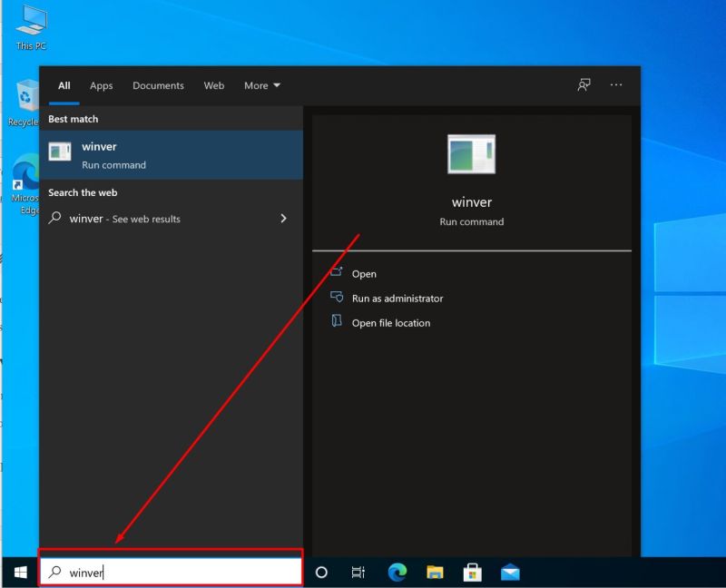Viewport: 726px width, 588px height.
Task: Open the More filter dropdown
Action: coord(261,85)
